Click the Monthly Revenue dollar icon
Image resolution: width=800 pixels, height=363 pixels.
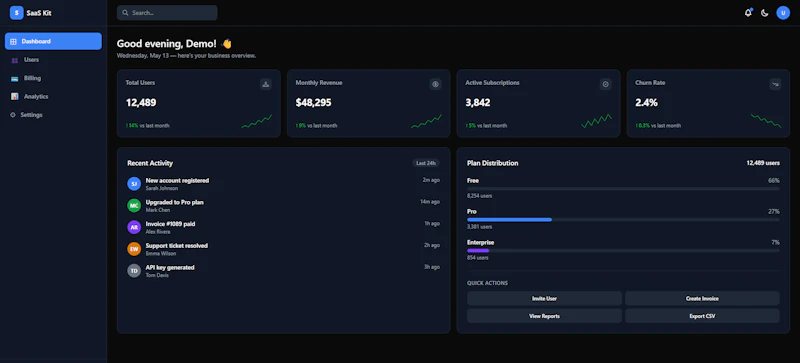click(x=435, y=84)
